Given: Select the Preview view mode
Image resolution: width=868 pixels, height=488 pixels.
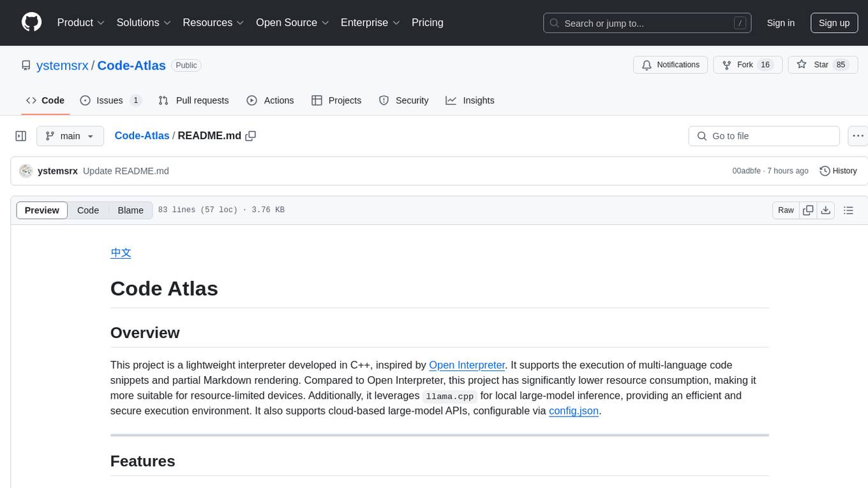Looking at the screenshot, I should click(42, 210).
